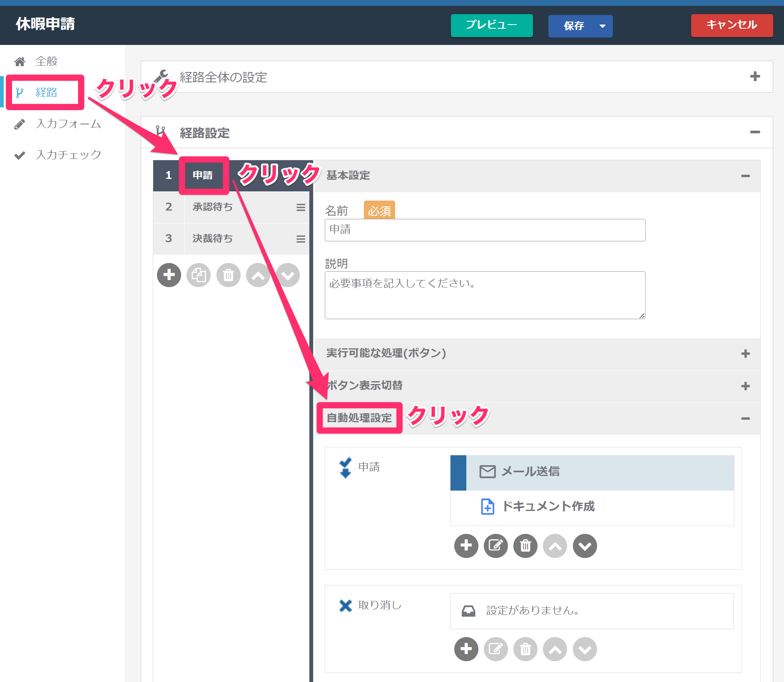Click drag handle icon on 承認待ち row

tap(301, 207)
